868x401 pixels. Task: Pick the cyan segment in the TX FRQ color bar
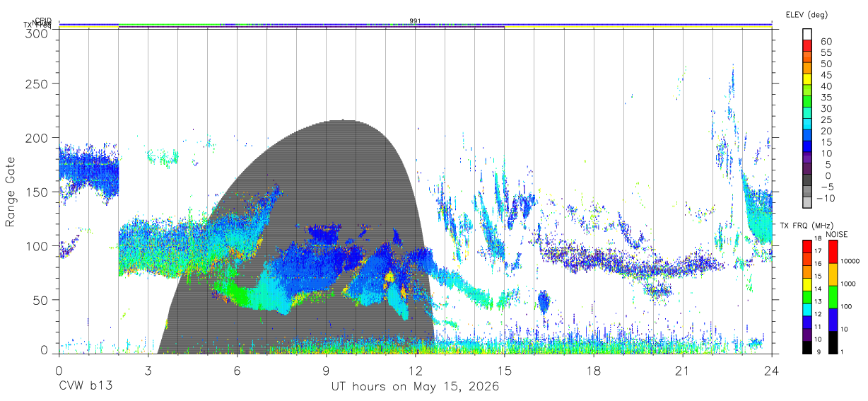807,310
